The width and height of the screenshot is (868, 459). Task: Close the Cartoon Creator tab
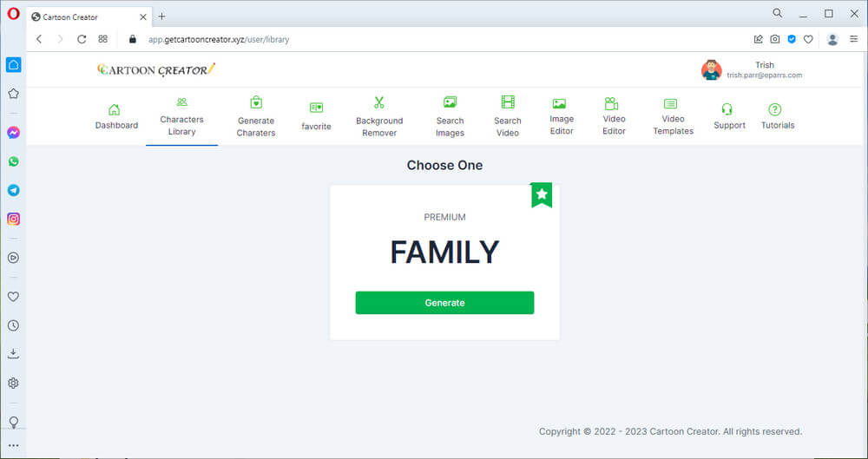(143, 17)
